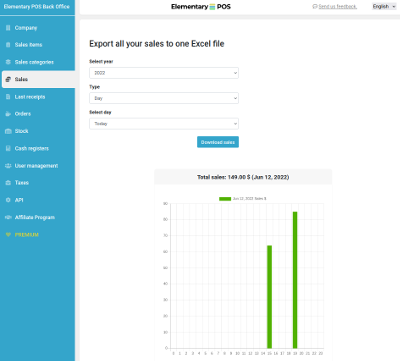The width and height of the screenshot is (400, 361).
Task: Click Send us feedback link
Action: click(338, 6)
